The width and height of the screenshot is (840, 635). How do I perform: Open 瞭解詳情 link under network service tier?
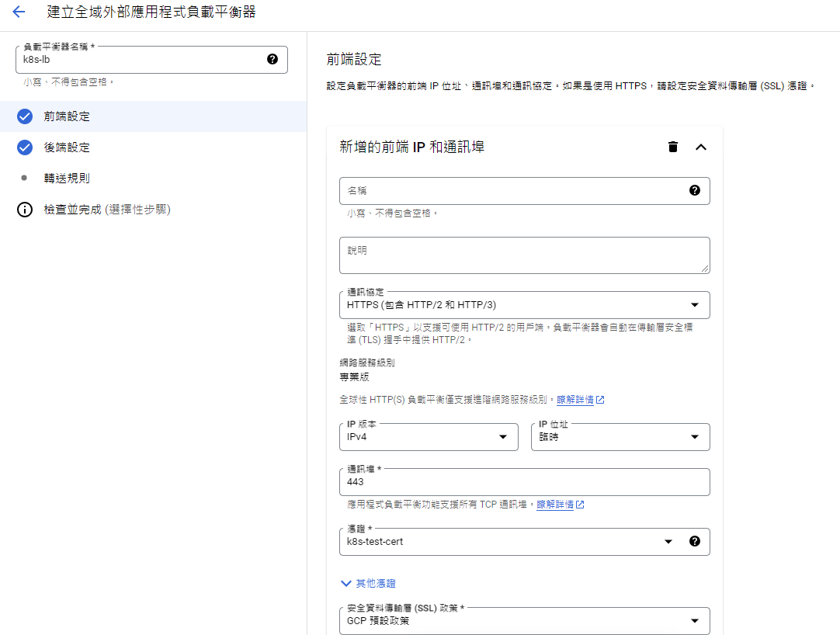[x=575, y=400]
